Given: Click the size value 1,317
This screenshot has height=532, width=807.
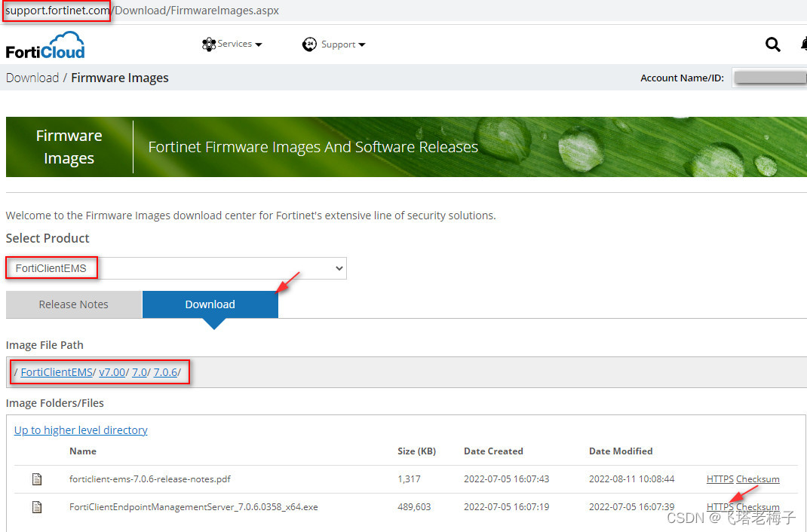Looking at the screenshot, I should coord(410,479).
